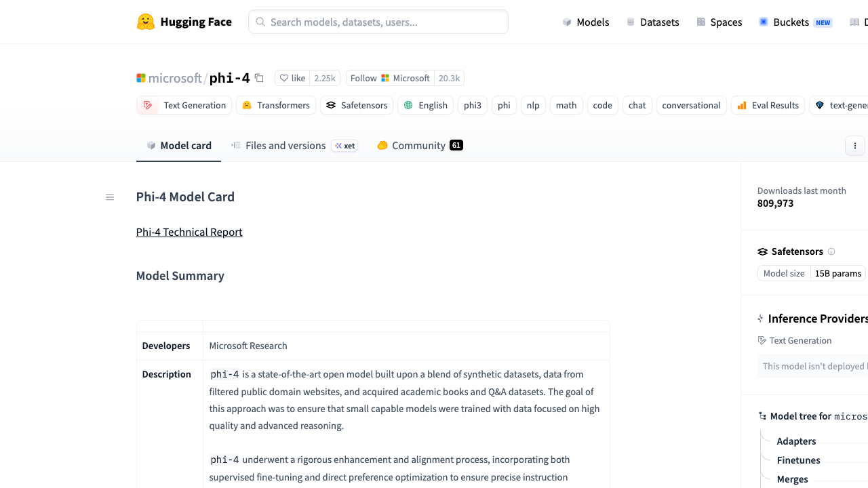Like the phi-4 model
The image size is (868, 488).
click(x=293, y=78)
